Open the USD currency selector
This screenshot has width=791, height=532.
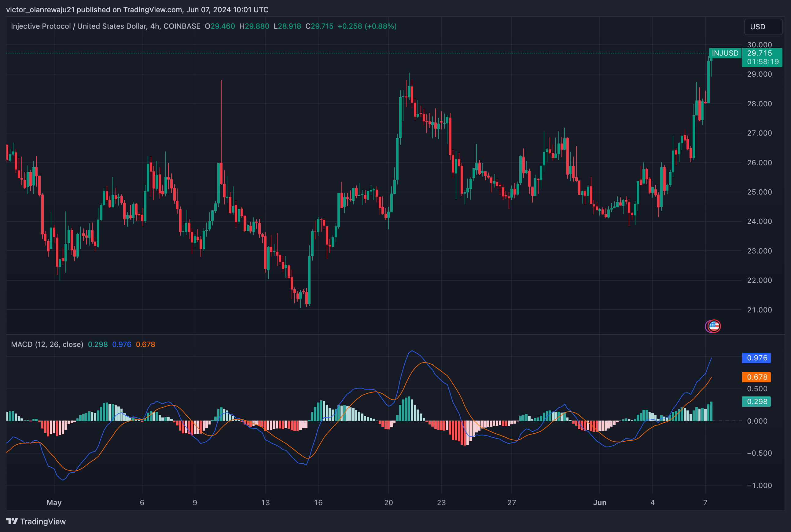tap(763, 27)
